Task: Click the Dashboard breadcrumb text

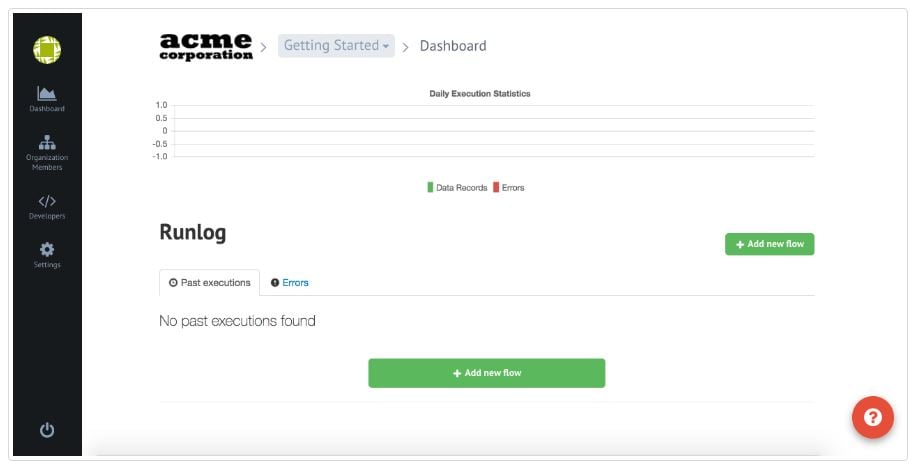Action: click(453, 45)
